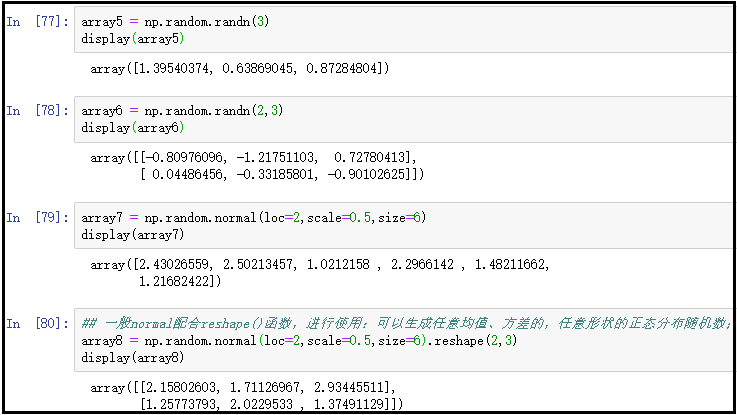Viewport: 737px width, 415px height.
Task: Select the In [78] cell prompt
Action: [x=31, y=110]
